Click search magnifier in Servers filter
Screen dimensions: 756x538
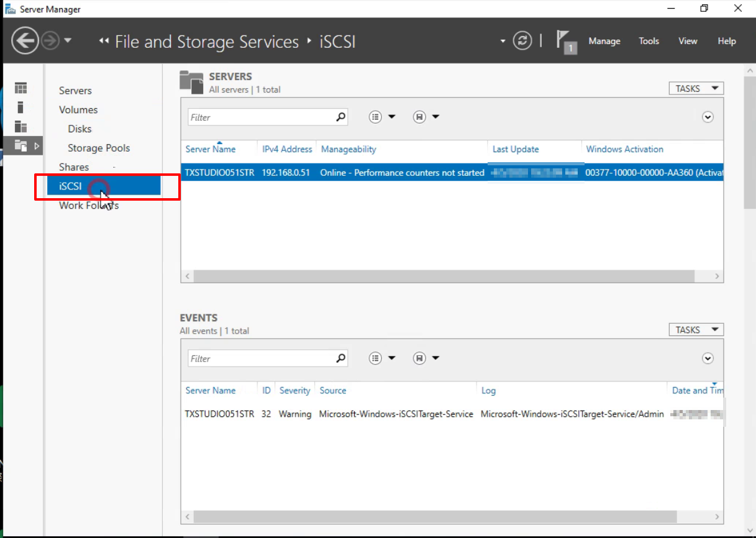point(340,117)
